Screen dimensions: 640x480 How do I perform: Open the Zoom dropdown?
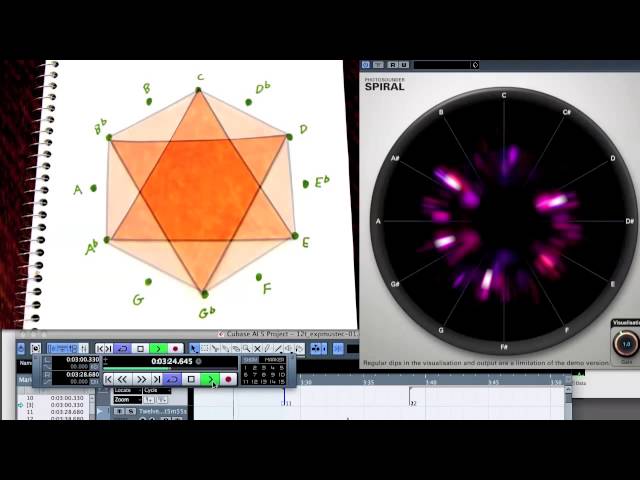[x=128, y=400]
